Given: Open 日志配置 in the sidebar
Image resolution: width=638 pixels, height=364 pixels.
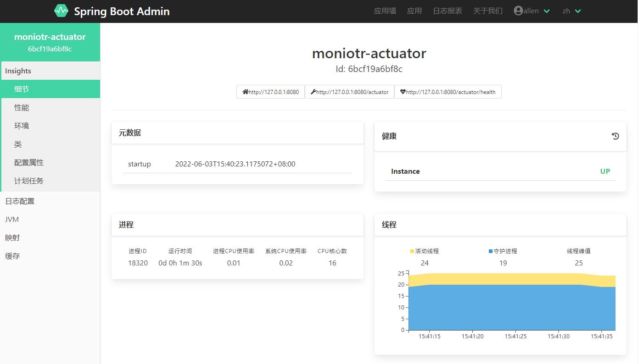Looking at the screenshot, I should 50,201.
